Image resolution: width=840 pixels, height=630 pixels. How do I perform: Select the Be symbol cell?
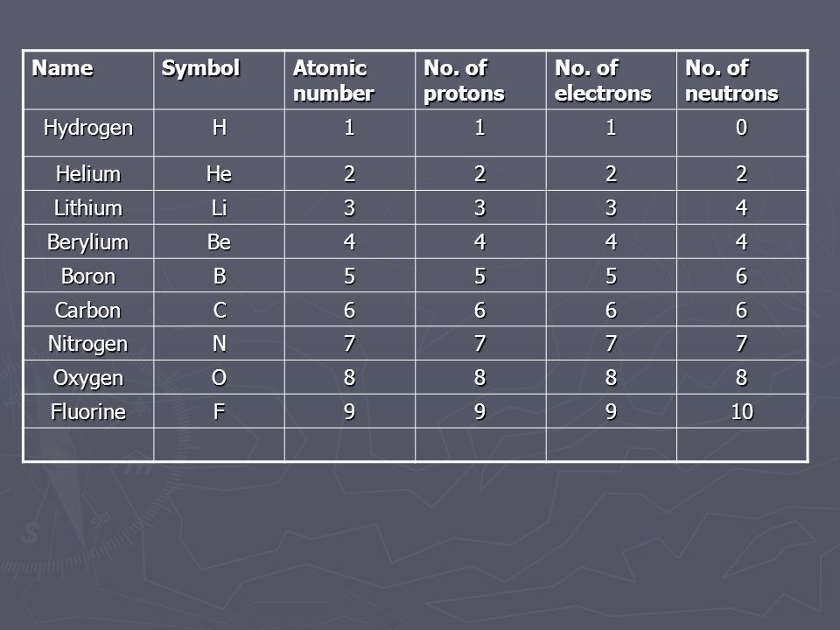pos(219,241)
